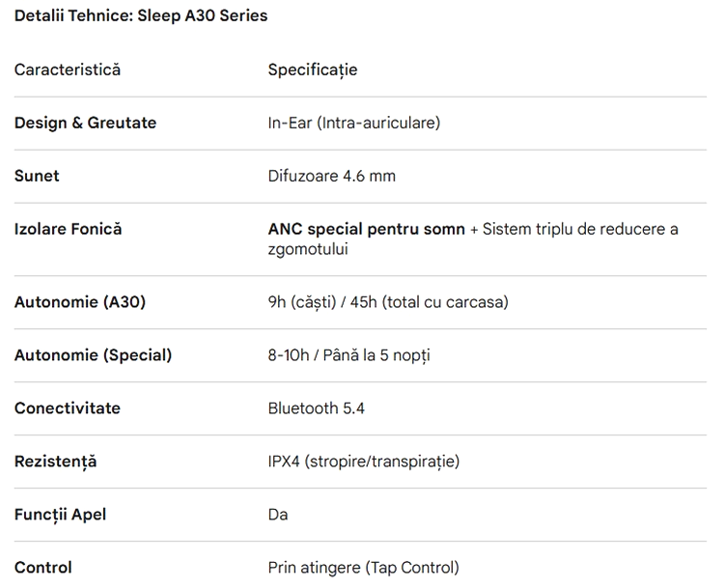Click the bold "ANC special pentru somn" text
The image size is (724, 588).
[x=366, y=229]
